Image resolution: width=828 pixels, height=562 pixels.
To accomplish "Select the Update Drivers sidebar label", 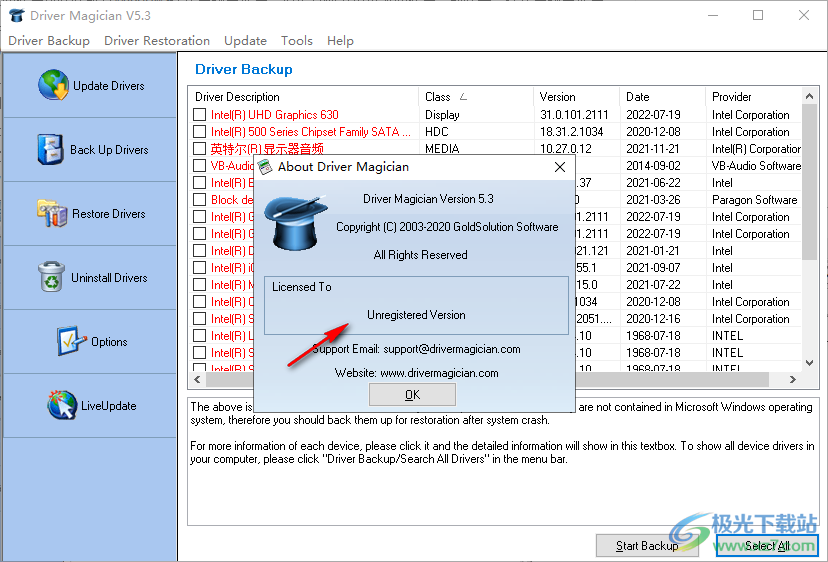I will pyautogui.click(x=109, y=86).
